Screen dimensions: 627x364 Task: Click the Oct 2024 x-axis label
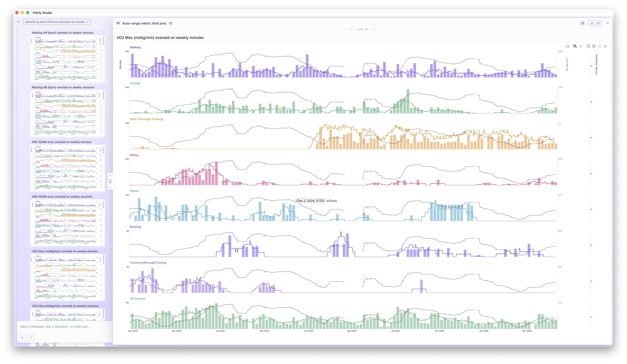[264, 331]
